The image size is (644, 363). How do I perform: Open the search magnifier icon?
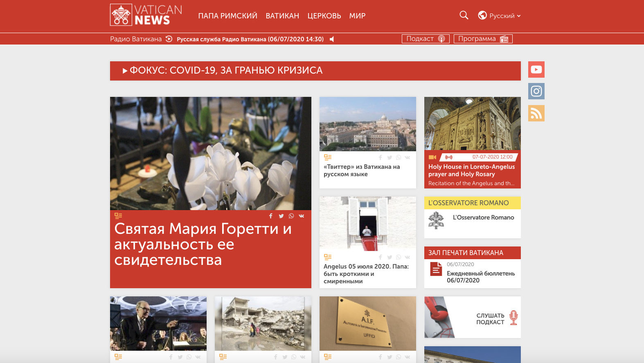(x=464, y=15)
